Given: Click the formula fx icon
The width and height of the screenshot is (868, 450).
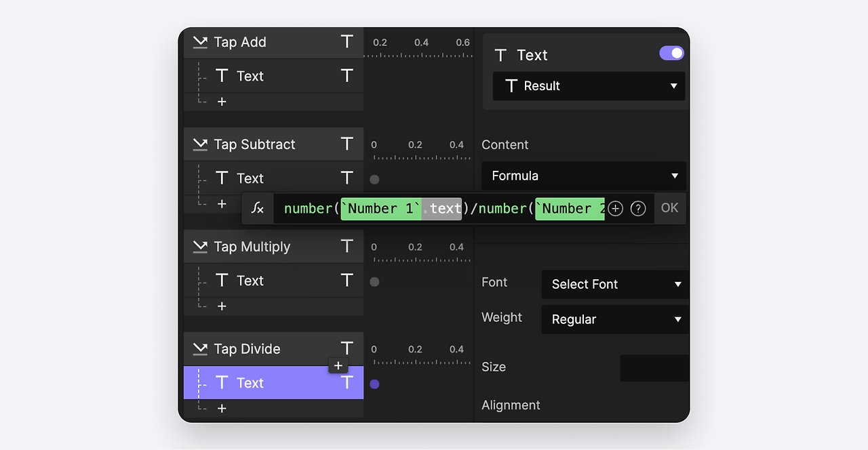Looking at the screenshot, I should pyautogui.click(x=258, y=209).
